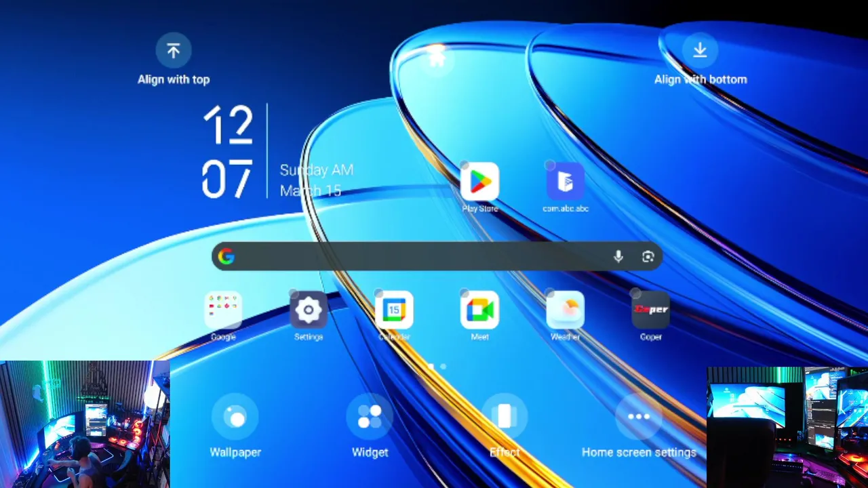Click the "Align with bottom" label
This screenshot has width=868, height=488.
click(x=701, y=79)
